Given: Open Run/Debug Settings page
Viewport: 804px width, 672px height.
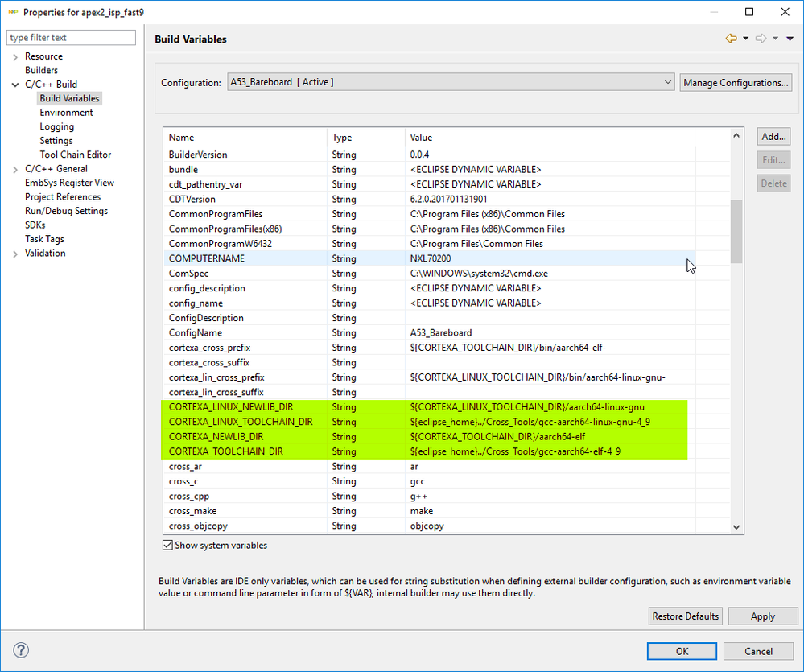Looking at the screenshot, I should click(66, 211).
